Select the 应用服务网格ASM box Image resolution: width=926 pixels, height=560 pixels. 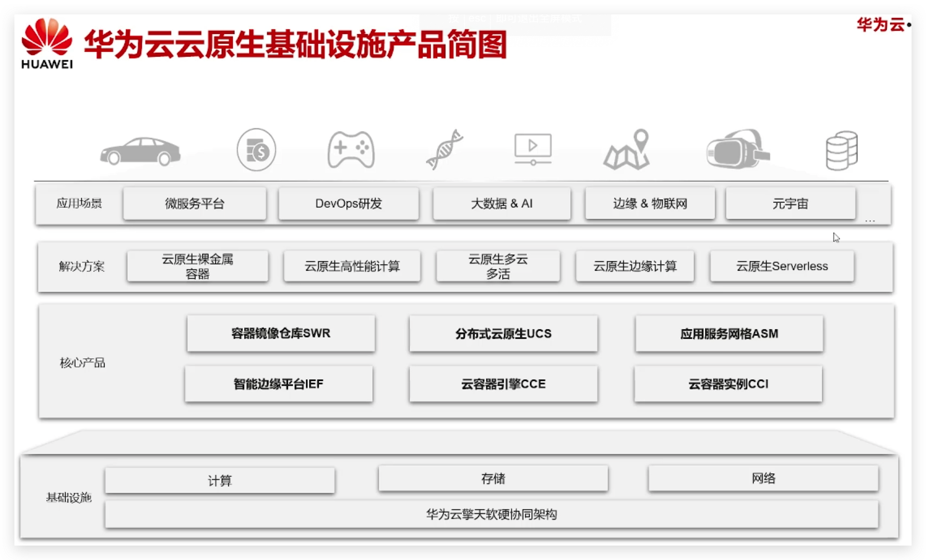point(729,334)
